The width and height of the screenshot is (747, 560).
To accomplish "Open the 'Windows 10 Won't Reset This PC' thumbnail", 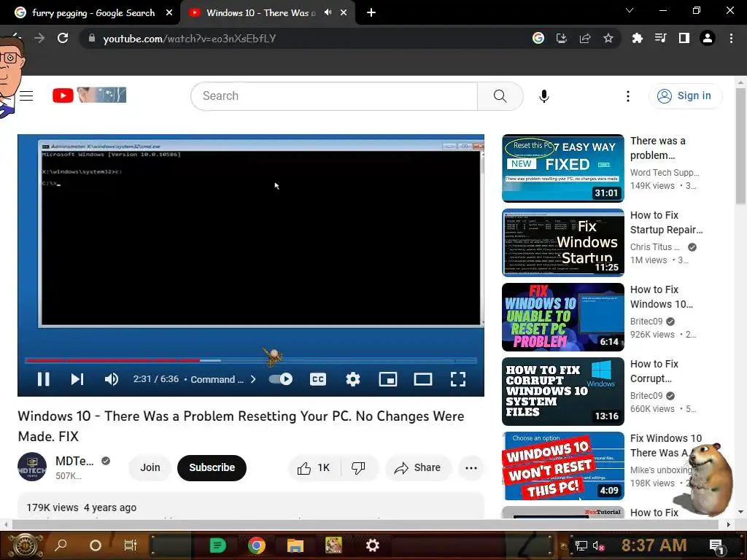I will pos(562,466).
